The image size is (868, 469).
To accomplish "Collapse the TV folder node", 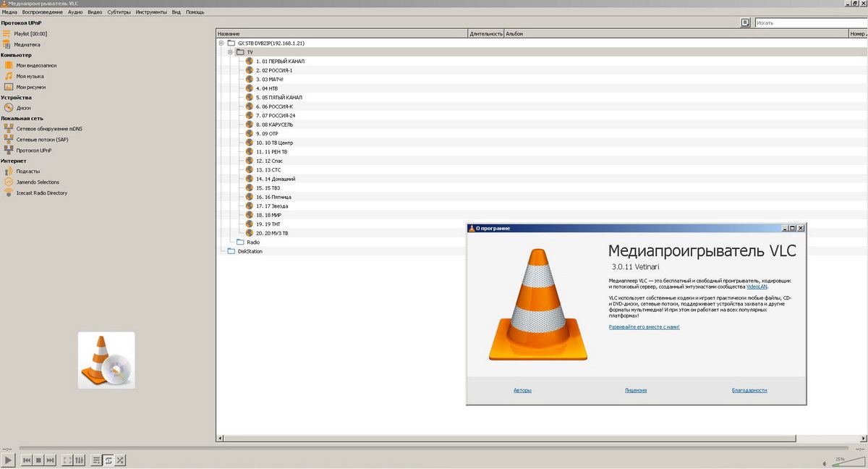I will coord(231,52).
